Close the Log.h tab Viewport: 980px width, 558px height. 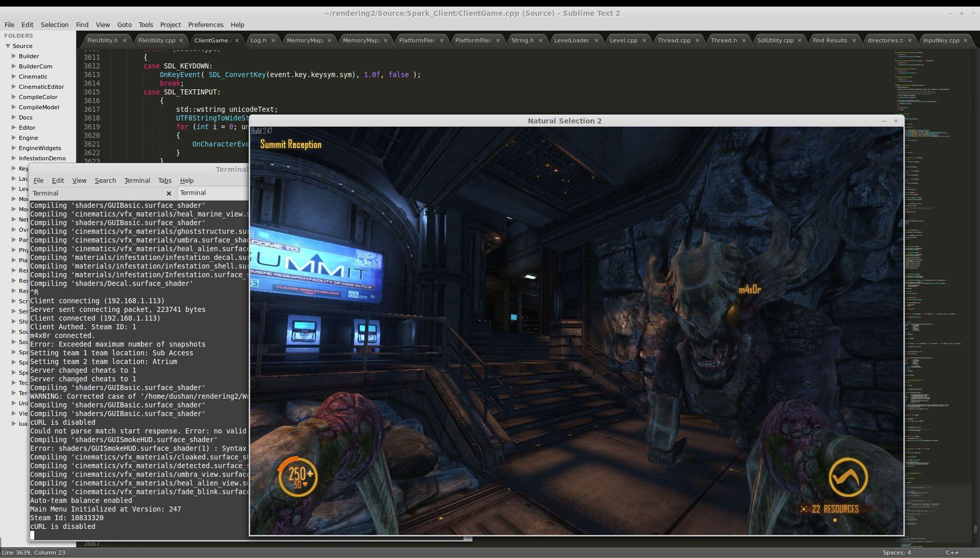(x=273, y=40)
